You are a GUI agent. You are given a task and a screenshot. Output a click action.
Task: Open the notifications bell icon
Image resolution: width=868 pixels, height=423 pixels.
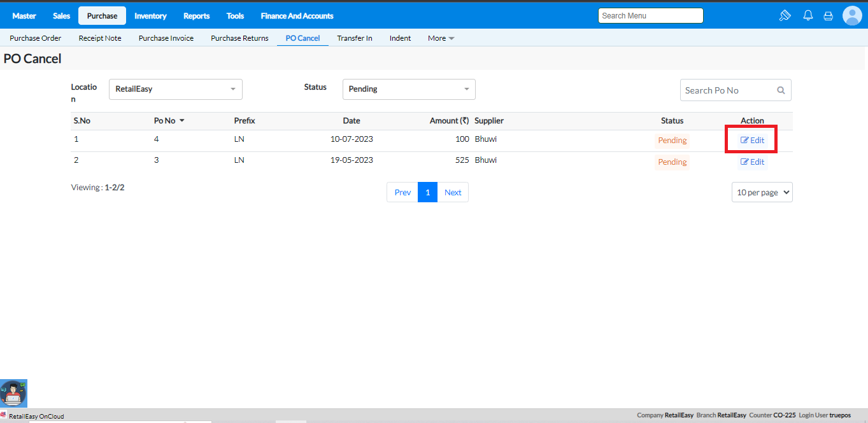(x=808, y=16)
